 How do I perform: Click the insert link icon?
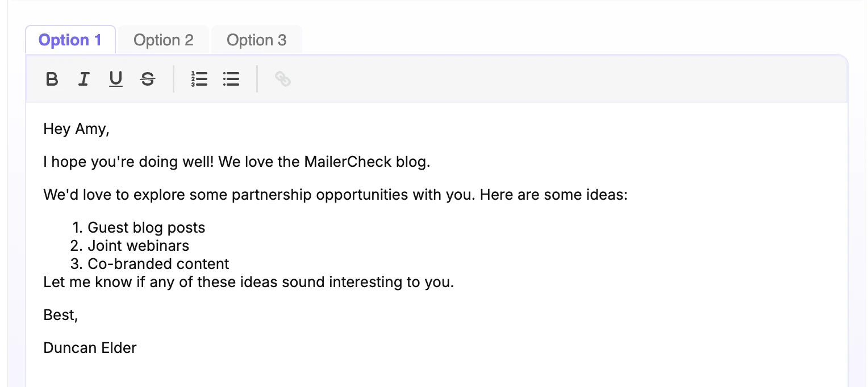(x=283, y=79)
